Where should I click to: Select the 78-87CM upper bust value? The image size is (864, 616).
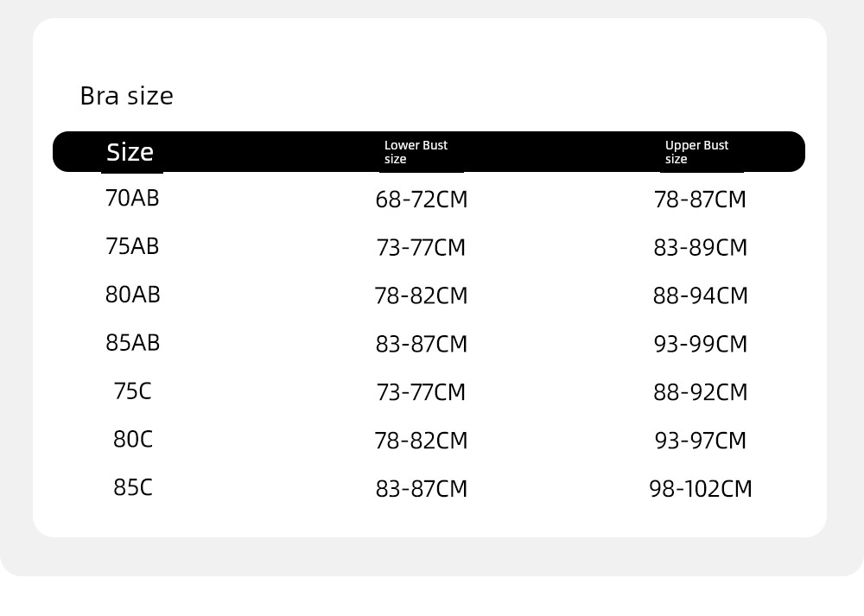click(x=700, y=200)
